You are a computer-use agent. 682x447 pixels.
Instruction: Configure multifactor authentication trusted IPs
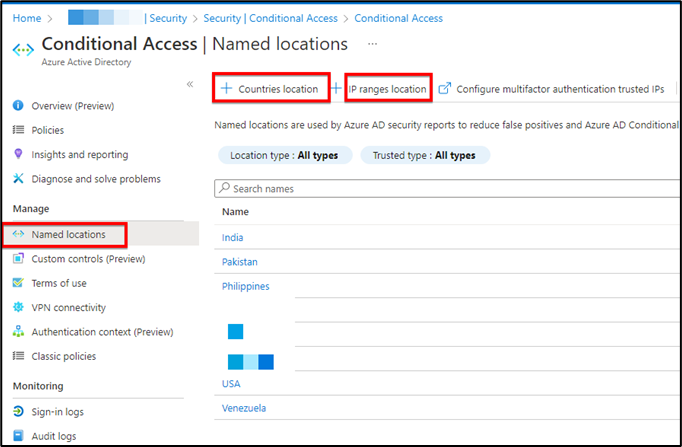pos(551,89)
